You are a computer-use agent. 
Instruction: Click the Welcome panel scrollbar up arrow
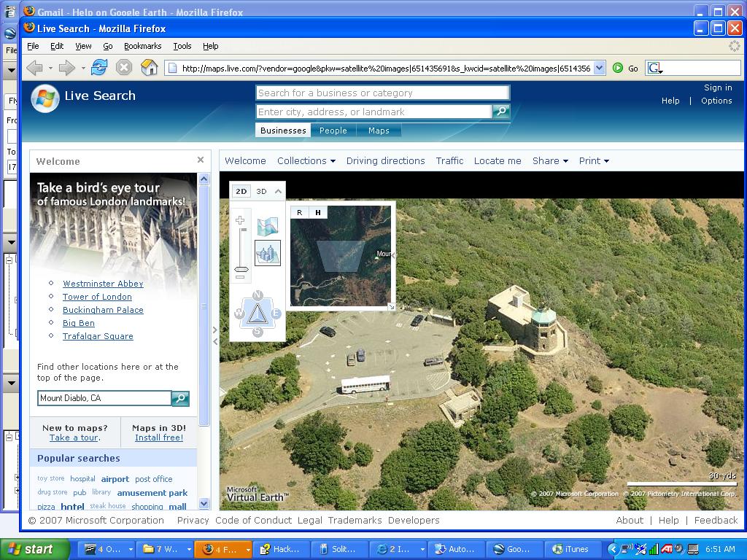[204, 179]
